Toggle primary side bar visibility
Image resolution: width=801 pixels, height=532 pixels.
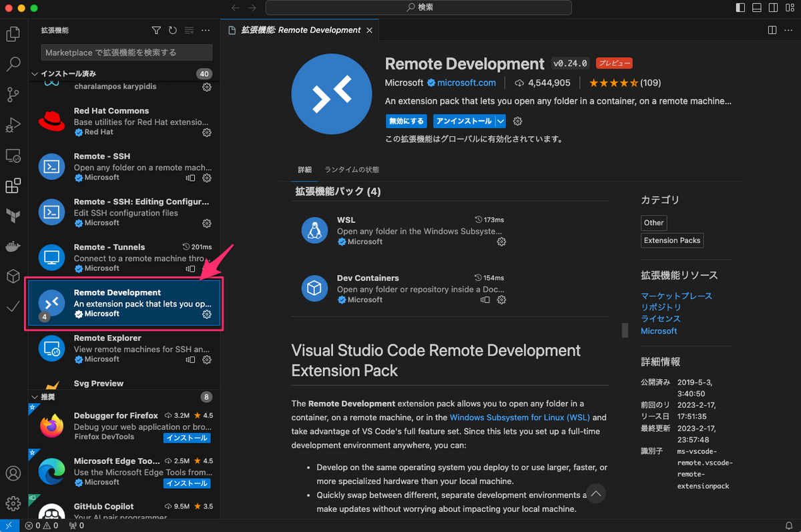[740, 7]
